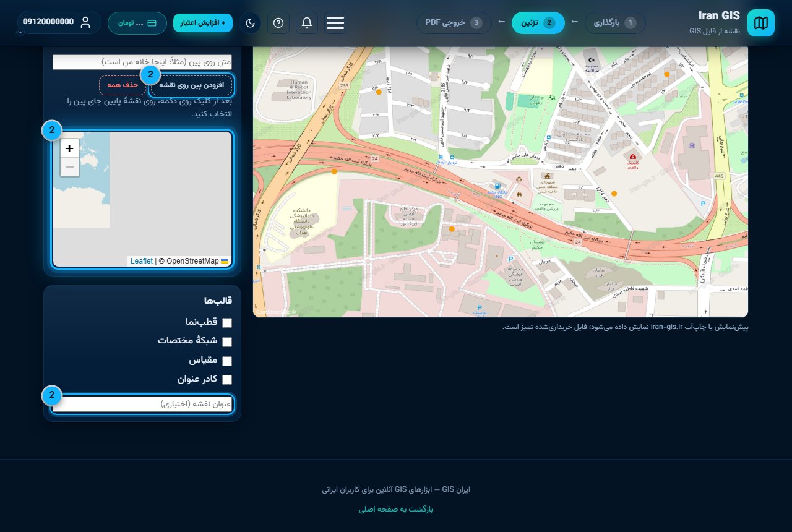This screenshot has height=532, width=792.
Task: Click inside the small Leaflet map to place pin
Action: click(x=142, y=199)
